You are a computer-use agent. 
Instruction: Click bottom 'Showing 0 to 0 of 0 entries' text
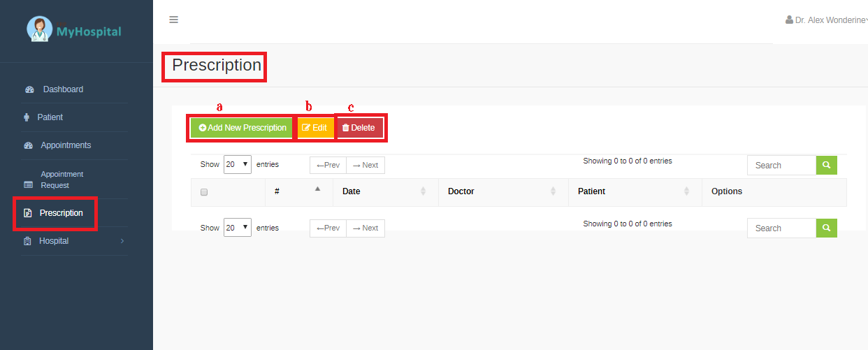628,224
